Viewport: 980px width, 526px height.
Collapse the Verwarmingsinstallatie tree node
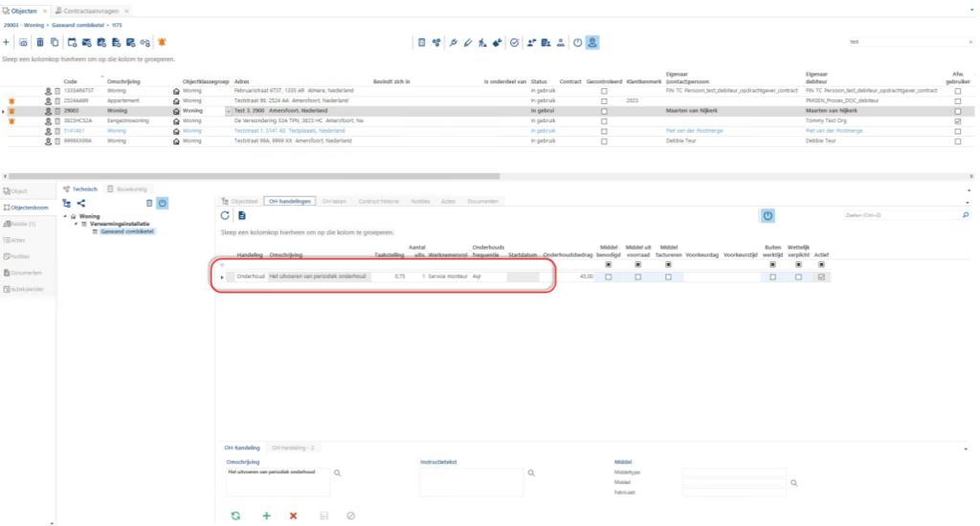pyautogui.click(x=77, y=224)
